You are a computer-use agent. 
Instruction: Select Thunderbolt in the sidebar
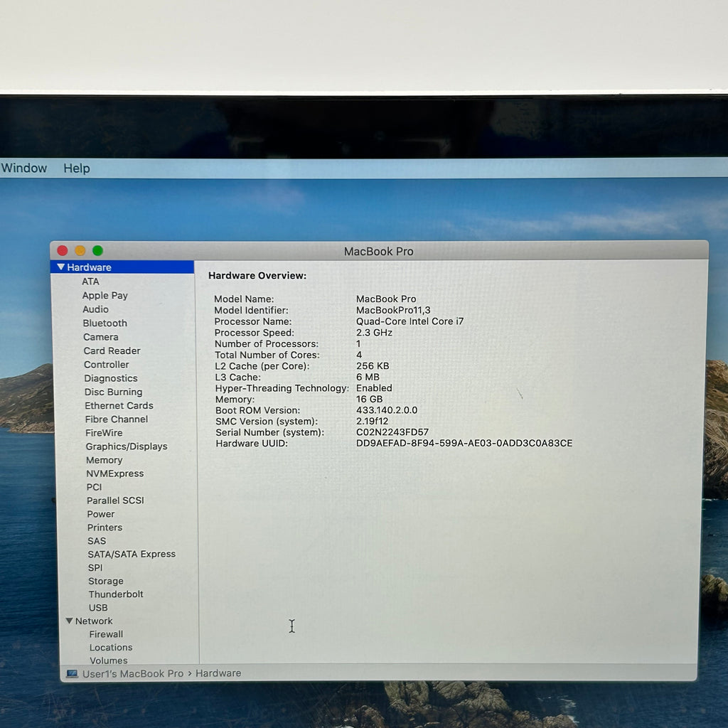116,594
